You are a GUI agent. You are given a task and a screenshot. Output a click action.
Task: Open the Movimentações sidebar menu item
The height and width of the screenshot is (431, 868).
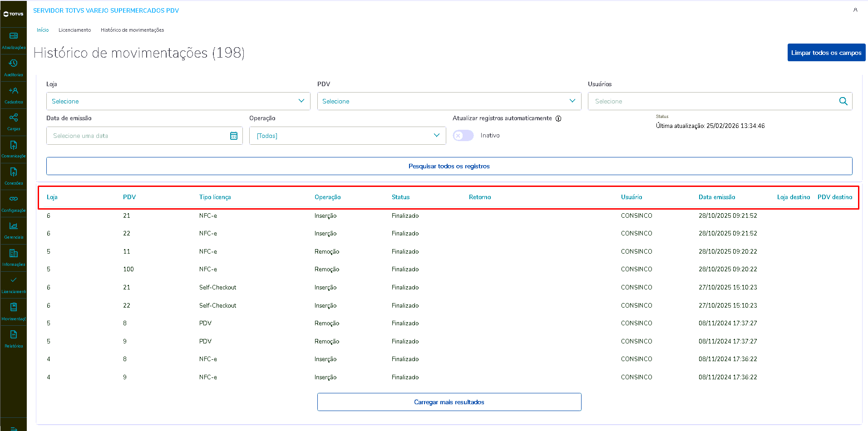coord(14,311)
